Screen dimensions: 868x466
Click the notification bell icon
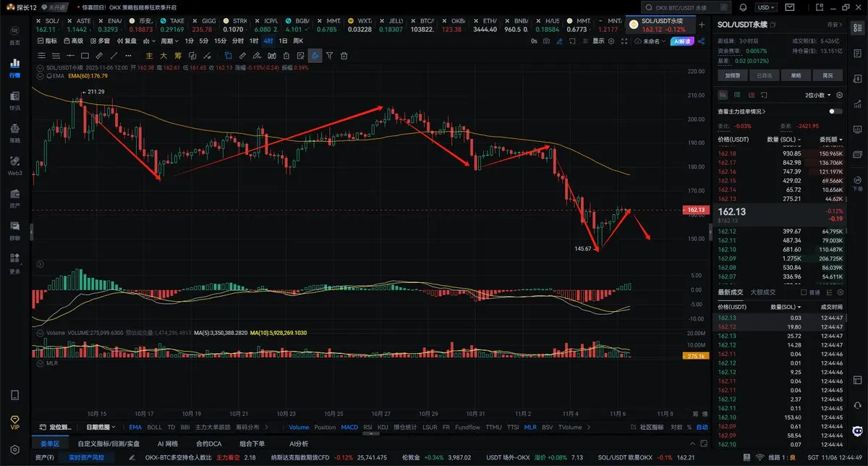pos(743,7)
